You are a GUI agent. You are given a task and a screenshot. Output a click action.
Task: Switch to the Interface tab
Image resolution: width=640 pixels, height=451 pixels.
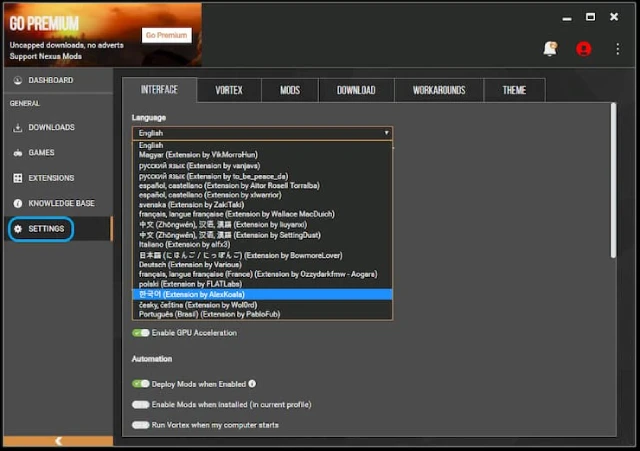pos(160,90)
